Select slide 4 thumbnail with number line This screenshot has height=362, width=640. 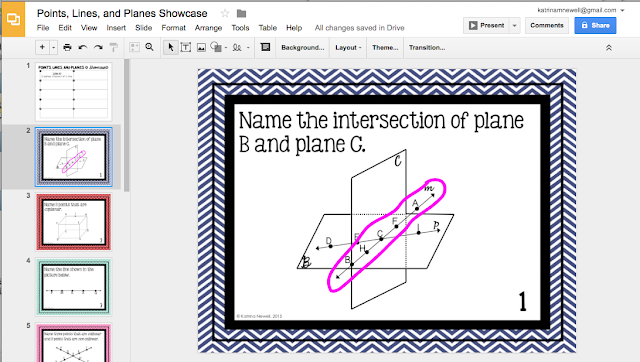coord(73,287)
